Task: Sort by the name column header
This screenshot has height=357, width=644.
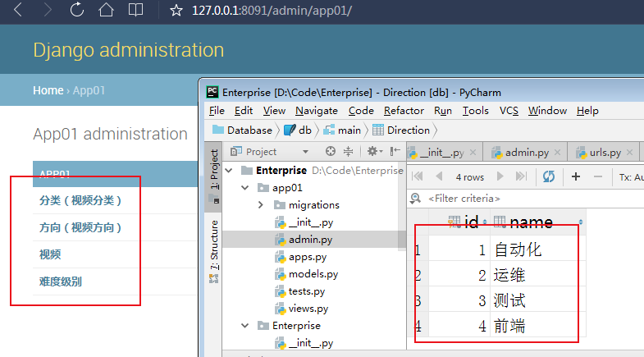Action: (x=538, y=222)
